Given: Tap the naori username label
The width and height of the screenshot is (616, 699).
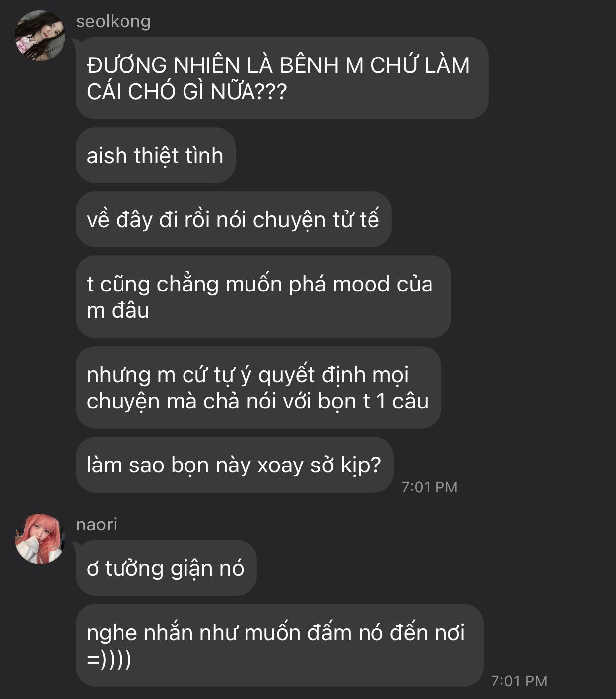Looking at the screenshot, I should 97,524.
